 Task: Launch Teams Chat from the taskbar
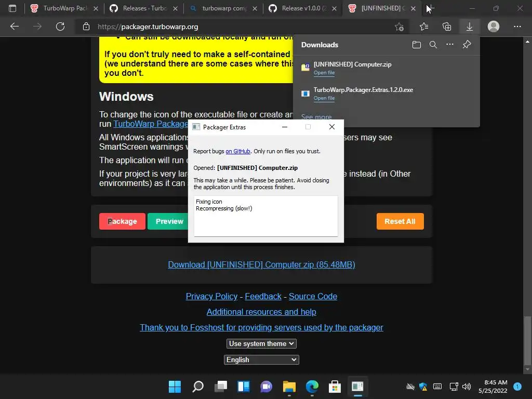267,387
